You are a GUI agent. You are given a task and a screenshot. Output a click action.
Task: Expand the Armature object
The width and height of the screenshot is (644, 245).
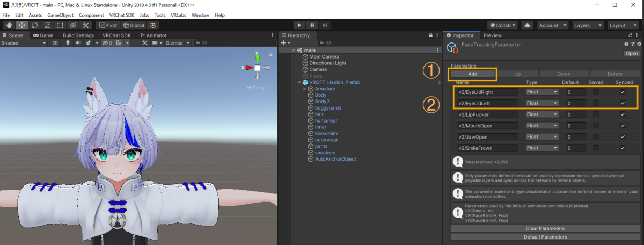click(305, 89)
